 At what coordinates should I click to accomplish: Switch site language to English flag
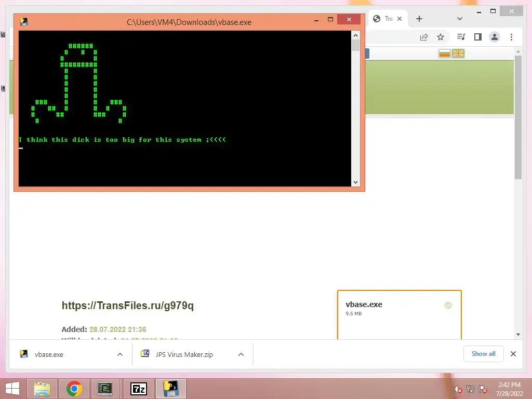pyautogui.click(x=458, y=54)
